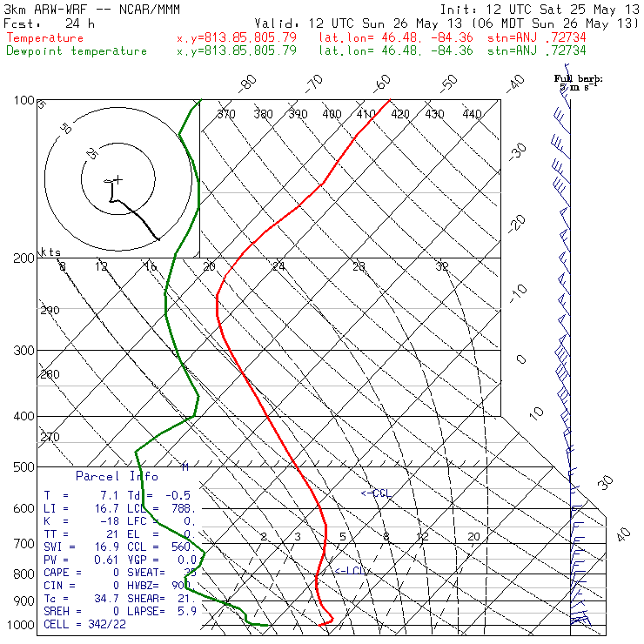644x644 pixels.
Task: Click the '100' pressure level label
Action: pos(23,100)
